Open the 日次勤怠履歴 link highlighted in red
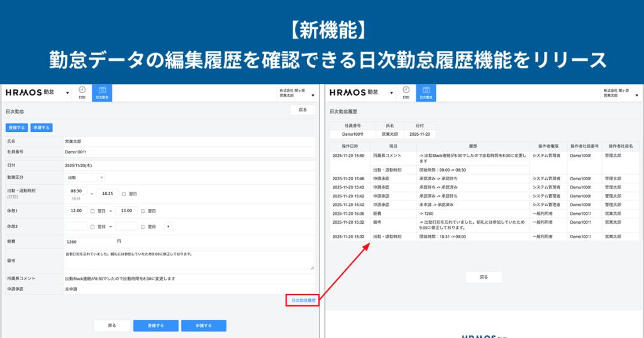This screenshot has width=644, height=338. [x=303, y=301]
